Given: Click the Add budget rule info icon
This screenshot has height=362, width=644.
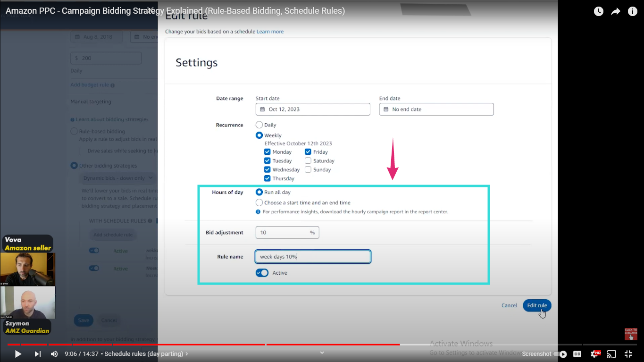Looking at the screenshot, I should [x=113, y=85].
